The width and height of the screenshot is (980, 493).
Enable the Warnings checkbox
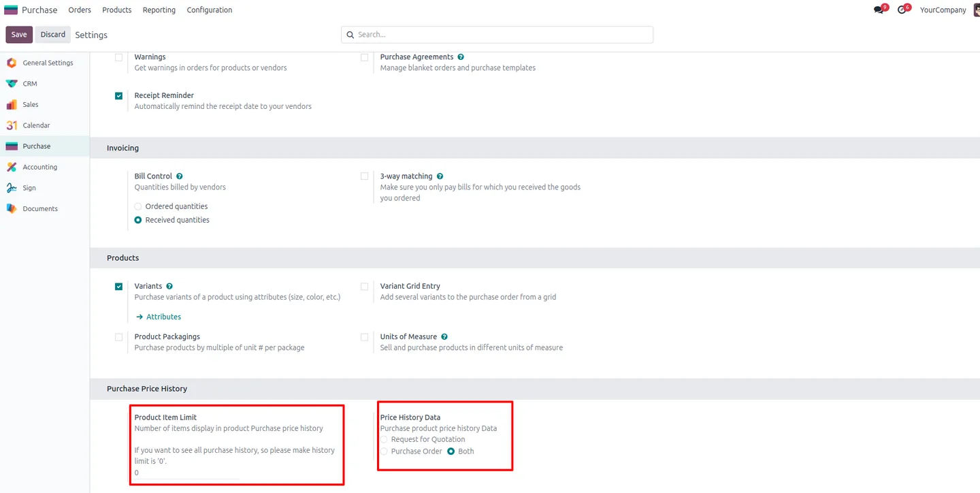(x=119, y=58)
